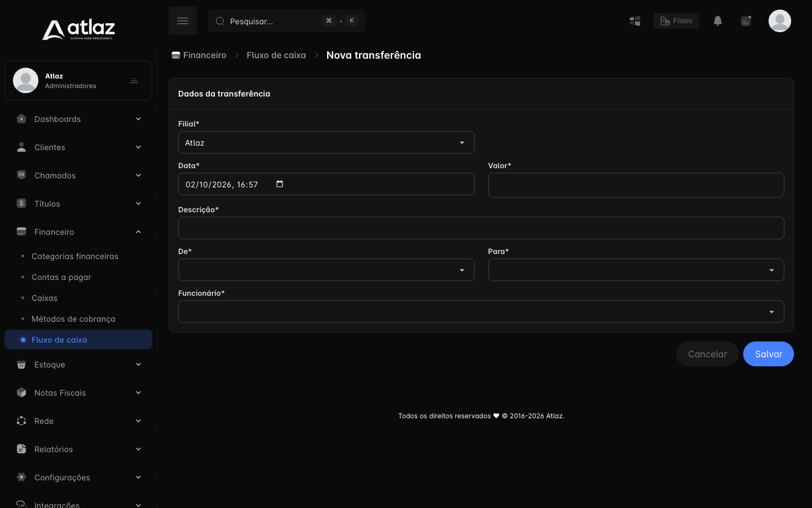The width and height of the screenshot is (812, 508).
Task: Expand the Estoque menu chevron
Action: click(138, 364)
